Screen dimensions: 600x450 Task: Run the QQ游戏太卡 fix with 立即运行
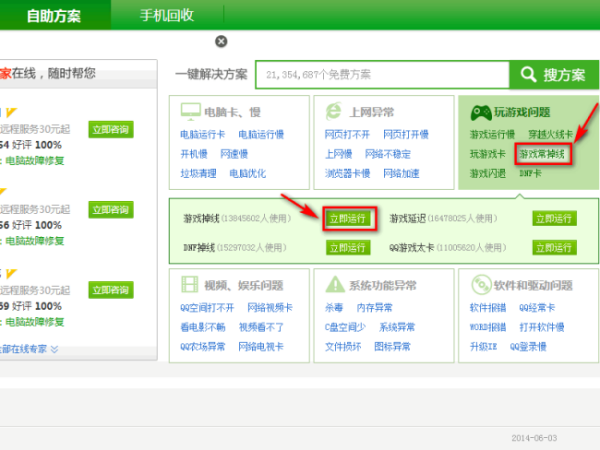click(x=554, y=248)
